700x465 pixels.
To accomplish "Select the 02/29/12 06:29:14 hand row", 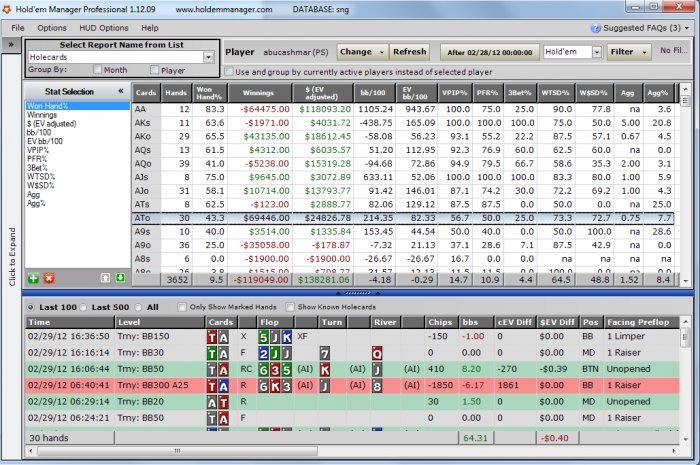I will point(353,402).
